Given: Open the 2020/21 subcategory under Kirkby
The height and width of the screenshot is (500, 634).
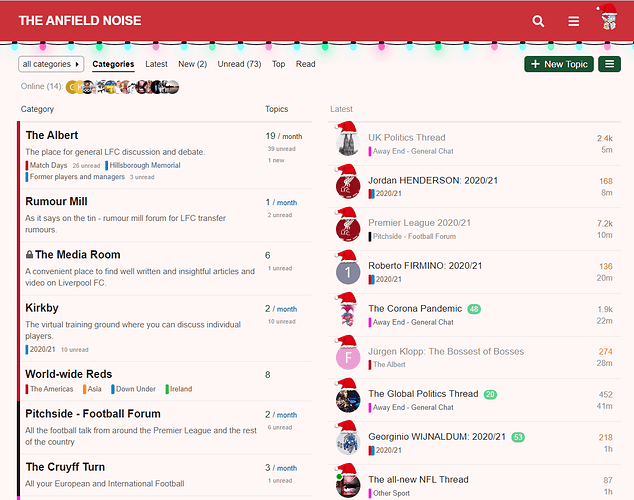Looking at the screenshot, I should [42, 349].
